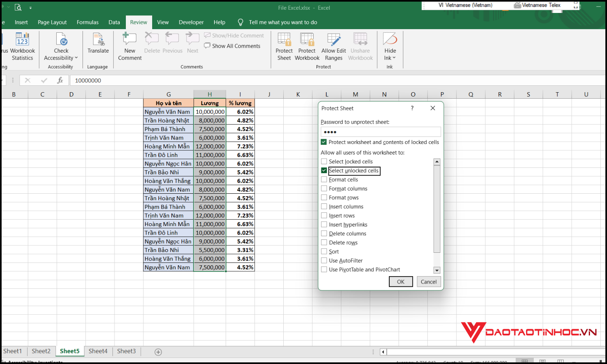Open the Help ribbon tab
Viewport: 607px width, 364px height.
coord(219,22)
